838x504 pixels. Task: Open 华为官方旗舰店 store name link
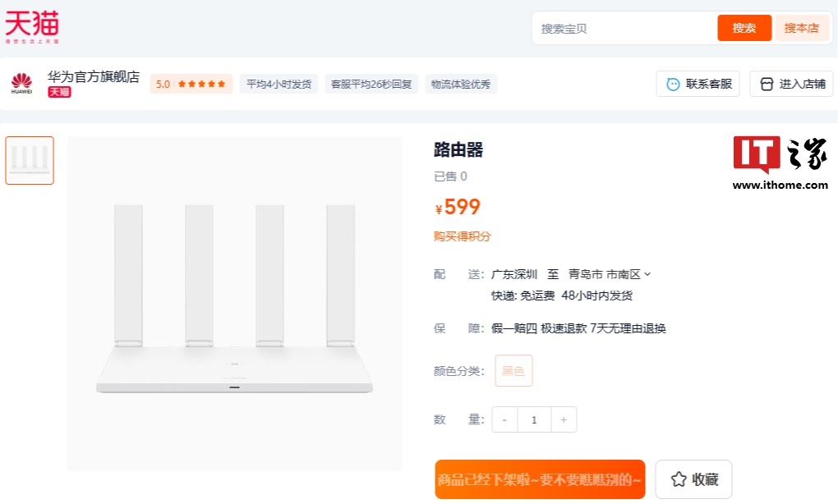tap(94, 76)
